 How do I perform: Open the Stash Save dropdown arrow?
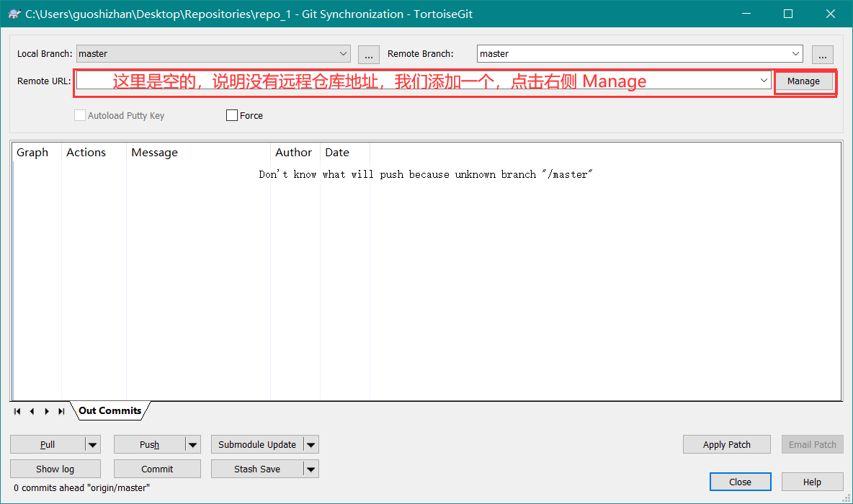click(311, 469)
